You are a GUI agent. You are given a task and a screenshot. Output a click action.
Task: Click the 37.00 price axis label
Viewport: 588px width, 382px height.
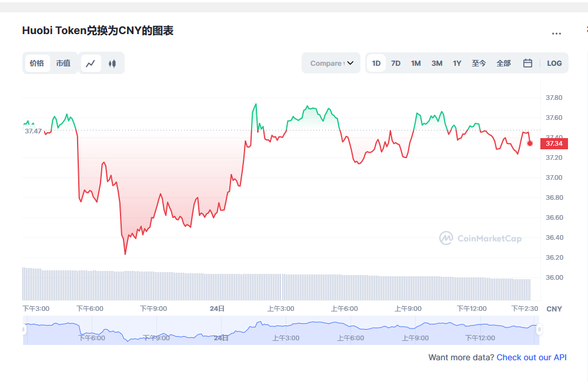point(554,177)
